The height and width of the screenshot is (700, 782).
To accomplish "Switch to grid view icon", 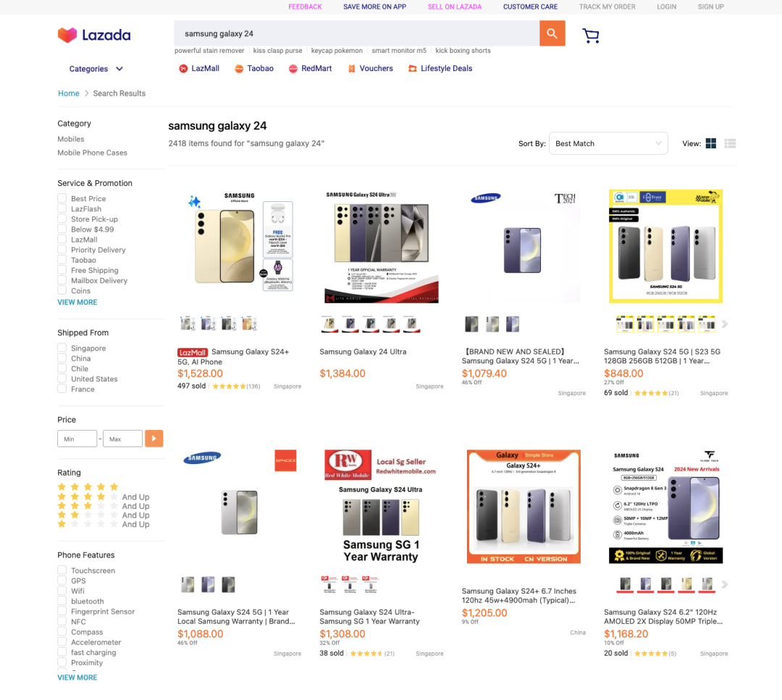I will 711,143.
